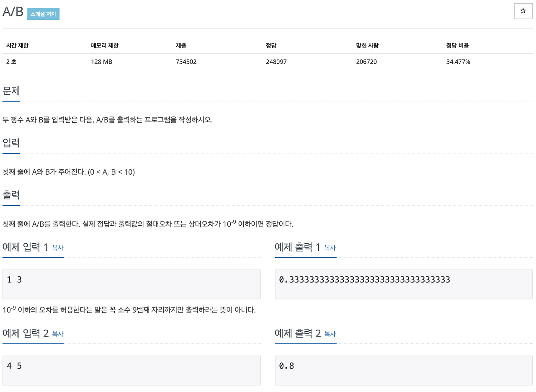Expand the 출력 section heading
The image size is (536, 392).
(11, 194)
